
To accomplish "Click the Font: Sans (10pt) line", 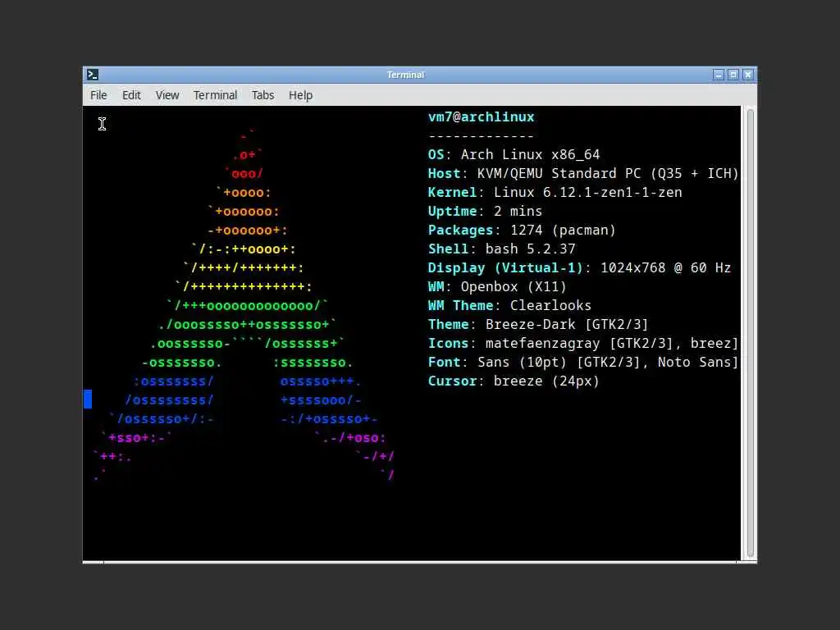I will [x=583, y=362].
